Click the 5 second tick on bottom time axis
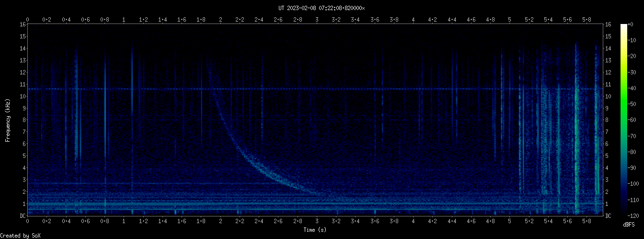The height and width of the screenshot is (239, 644). [x=510, y=221]
